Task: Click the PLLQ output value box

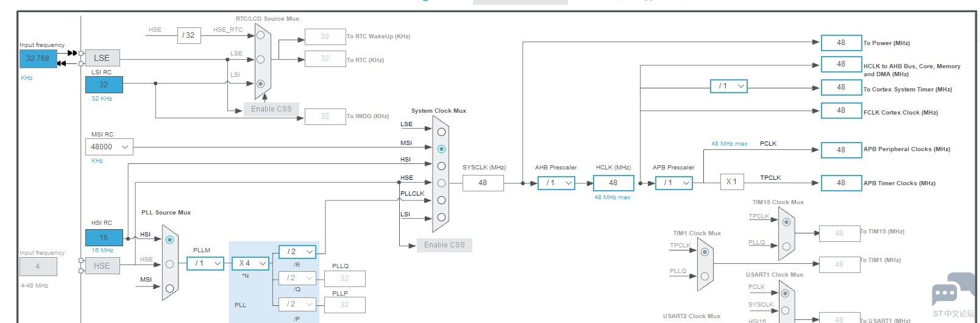Action: [344, 279]
